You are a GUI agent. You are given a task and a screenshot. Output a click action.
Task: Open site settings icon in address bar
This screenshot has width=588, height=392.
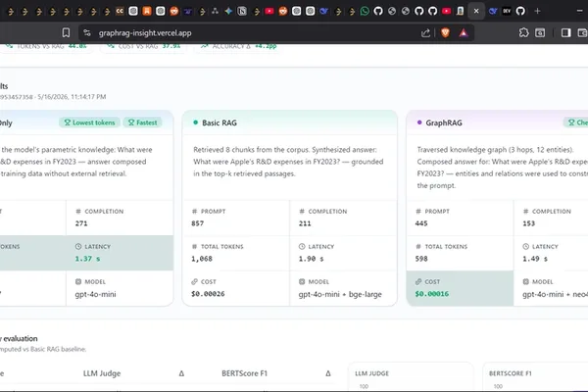tap(87, 33)
